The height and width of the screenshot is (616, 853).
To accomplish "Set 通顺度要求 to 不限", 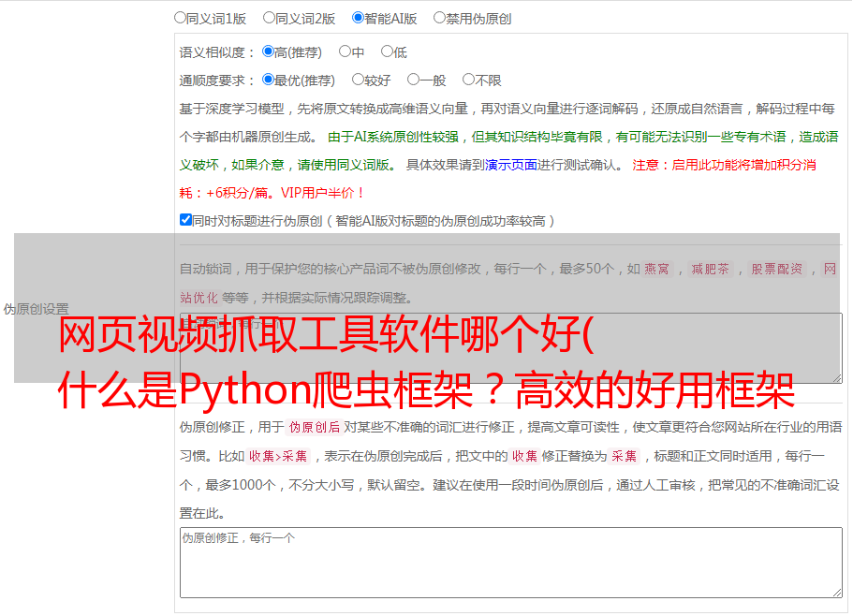I will coord(468,80).
